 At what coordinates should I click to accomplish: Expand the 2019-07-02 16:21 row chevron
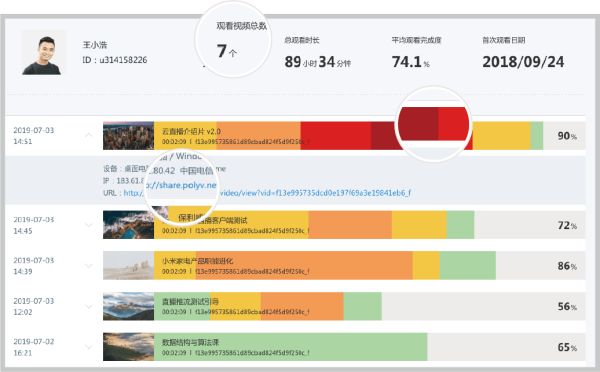click(88, 347)
